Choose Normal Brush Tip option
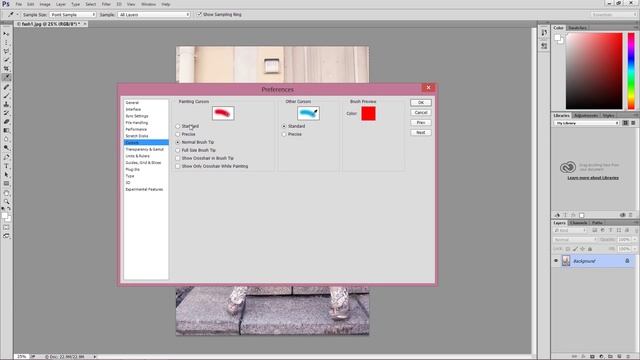The height and width of the screenshot is (360, 640). click(195, 142)
